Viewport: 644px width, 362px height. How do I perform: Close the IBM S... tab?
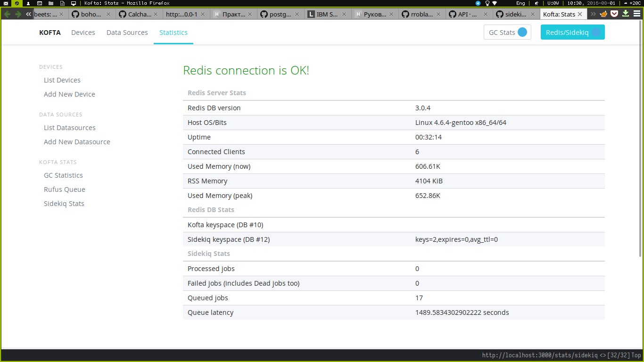[344, 15]
